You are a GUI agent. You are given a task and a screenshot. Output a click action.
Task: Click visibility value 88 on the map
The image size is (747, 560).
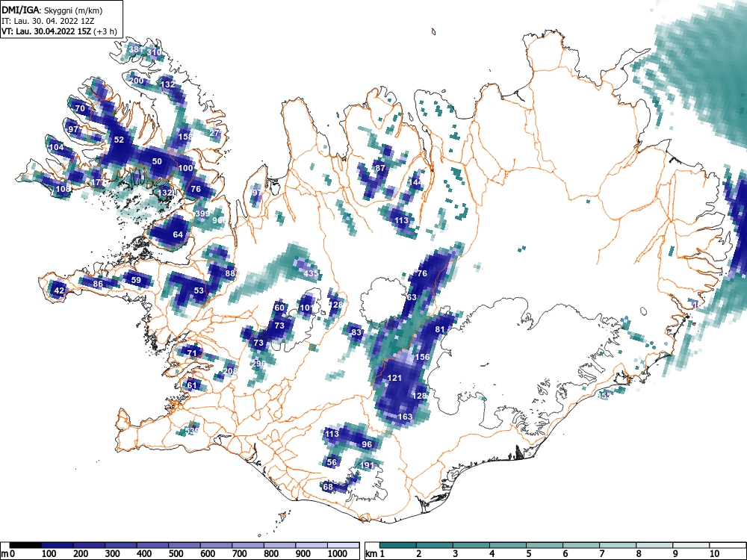pyautogui.click(x=230, y=273)
